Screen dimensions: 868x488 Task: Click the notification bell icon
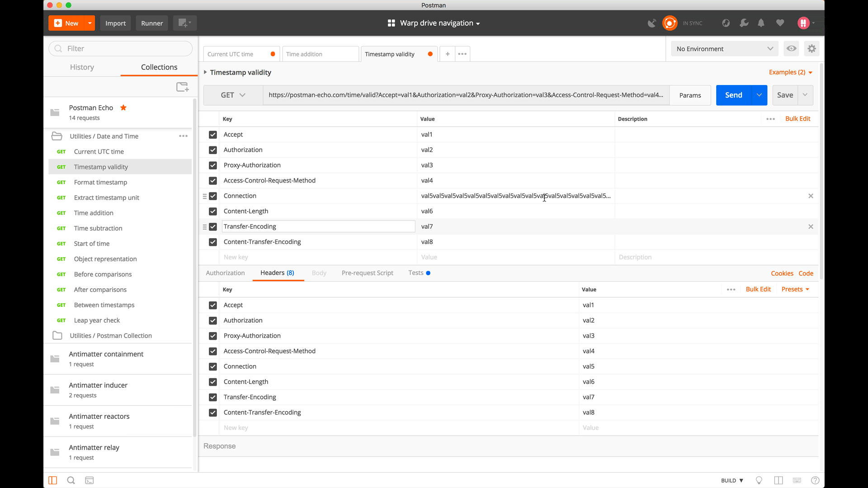pyautogui.click(x=761, y=23)
